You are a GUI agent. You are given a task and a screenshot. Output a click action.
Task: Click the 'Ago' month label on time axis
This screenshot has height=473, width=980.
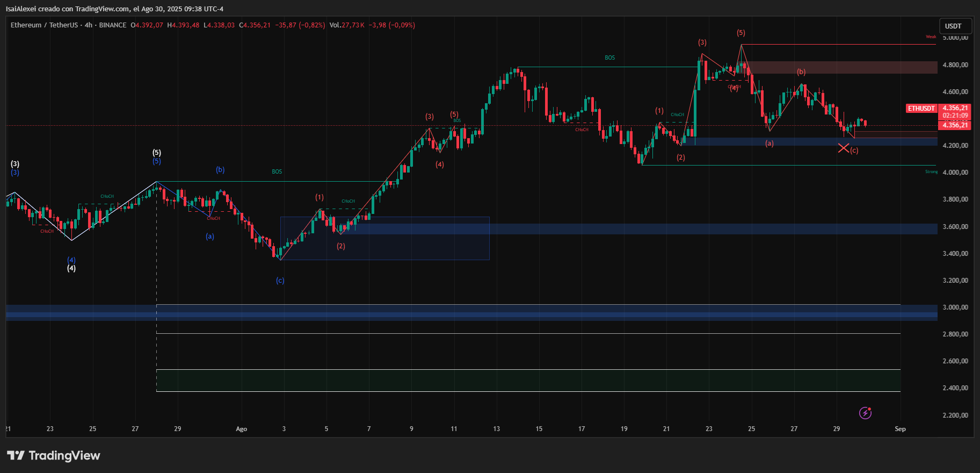click(x=242, y=429)
